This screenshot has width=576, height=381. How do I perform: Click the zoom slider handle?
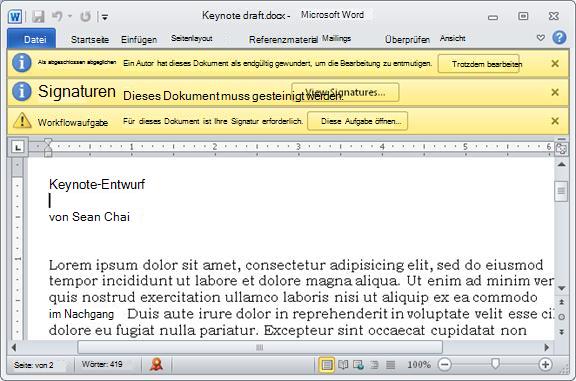point(495,364)
